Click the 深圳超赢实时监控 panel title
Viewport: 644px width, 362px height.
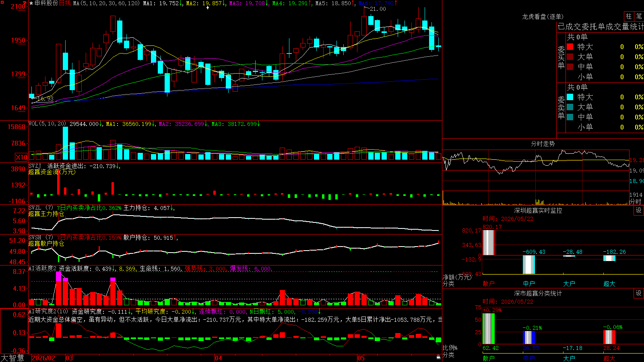pos(538,210)
